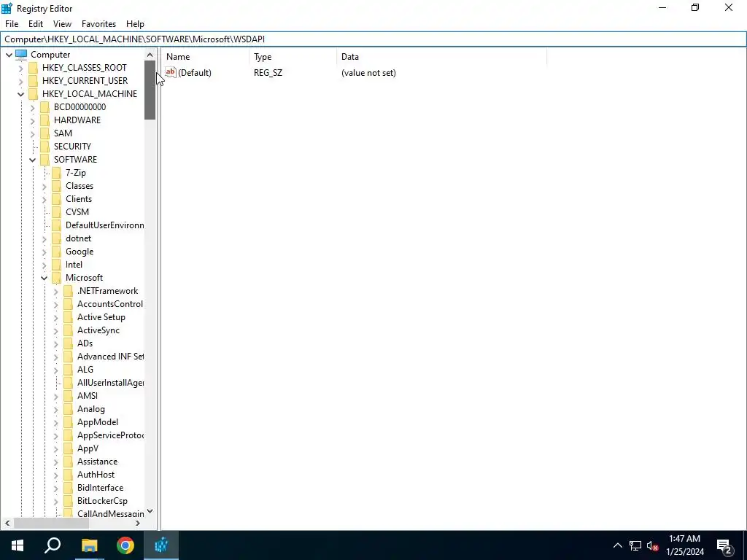Click the SAM folder icon

click(44, 133)
